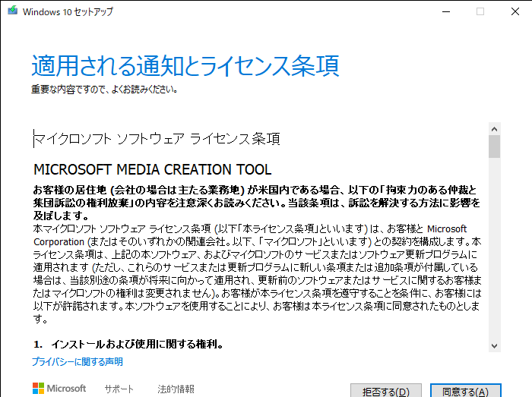The image size is (532, 397).
Task: Click the license text scrollbar thumb
Action: (494, 147)
